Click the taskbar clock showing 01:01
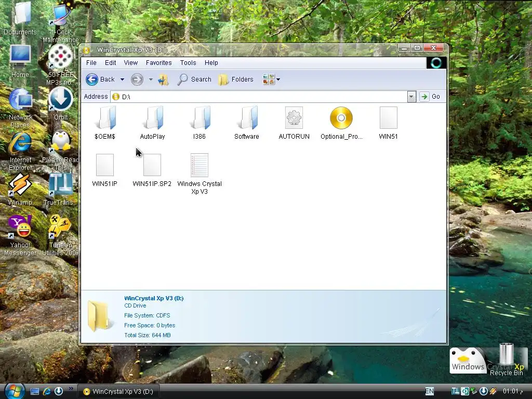The height and width of the screenshot is (399, 532). [512, 391]
